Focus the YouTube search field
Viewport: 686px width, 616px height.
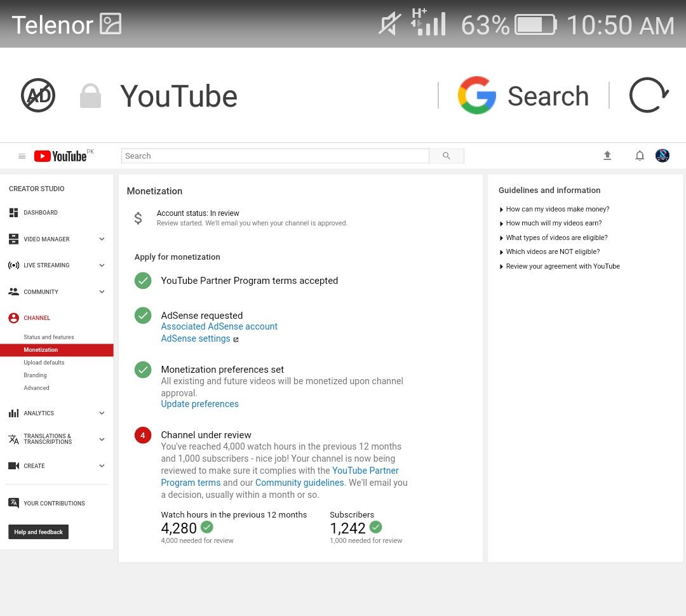click(275, 156)
